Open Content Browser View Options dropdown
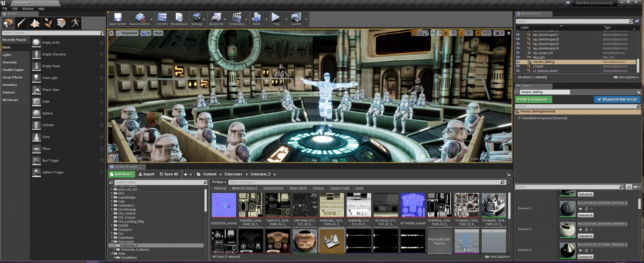 pos(498,257)
